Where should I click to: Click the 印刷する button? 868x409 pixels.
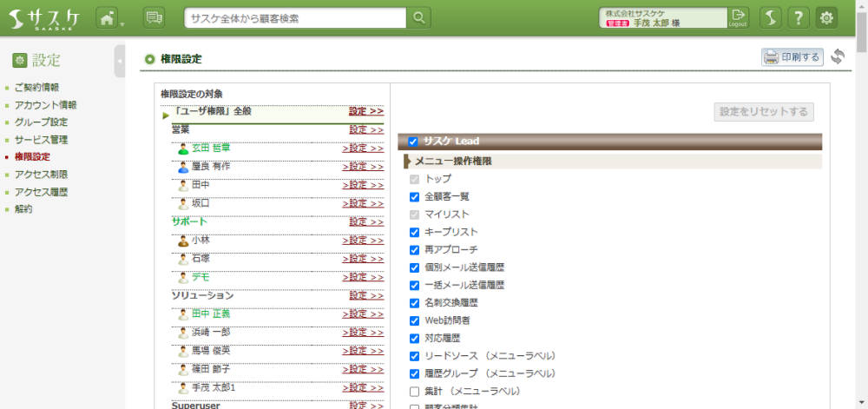[792, 57]
